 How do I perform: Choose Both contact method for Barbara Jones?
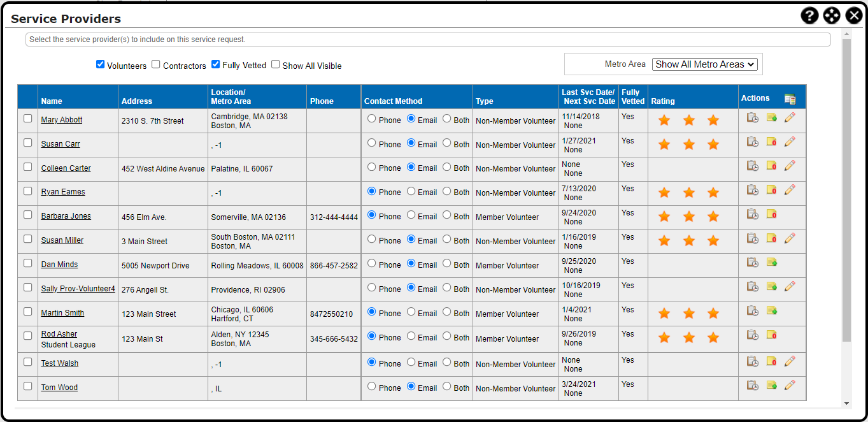tap(447, 215)
